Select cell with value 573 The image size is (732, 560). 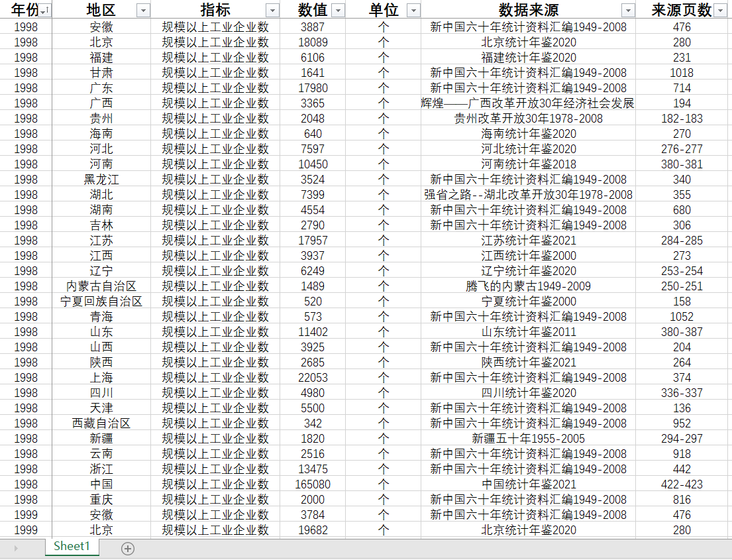(x=313, y=317)
